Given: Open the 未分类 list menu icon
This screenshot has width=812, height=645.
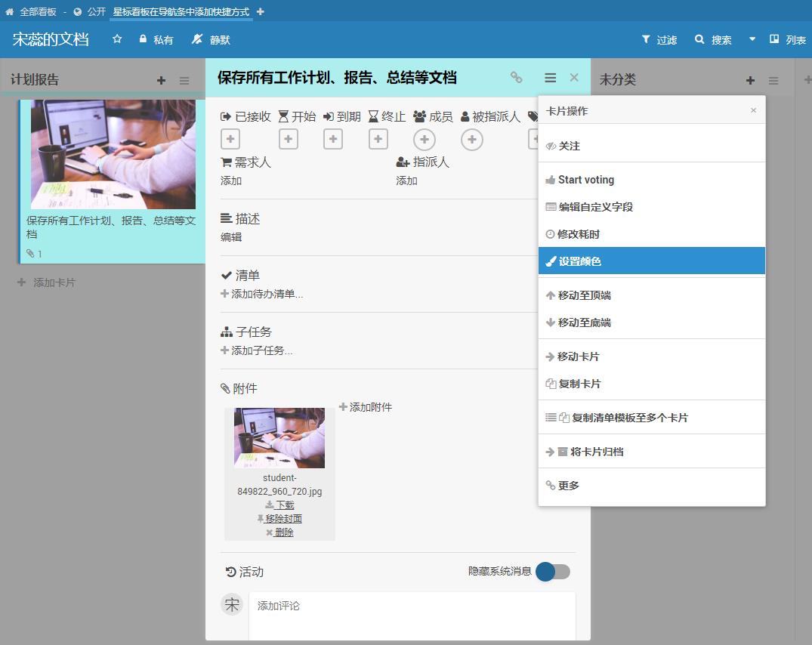Looking at the screenshot, I should [773, 80].
